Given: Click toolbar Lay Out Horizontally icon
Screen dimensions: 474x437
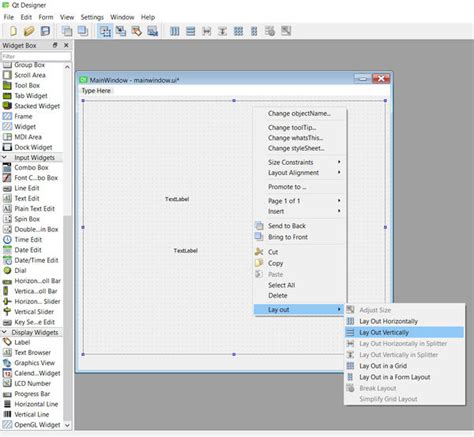Looking at the screenshot, I should pyautogui.click(x=175, y=31).
